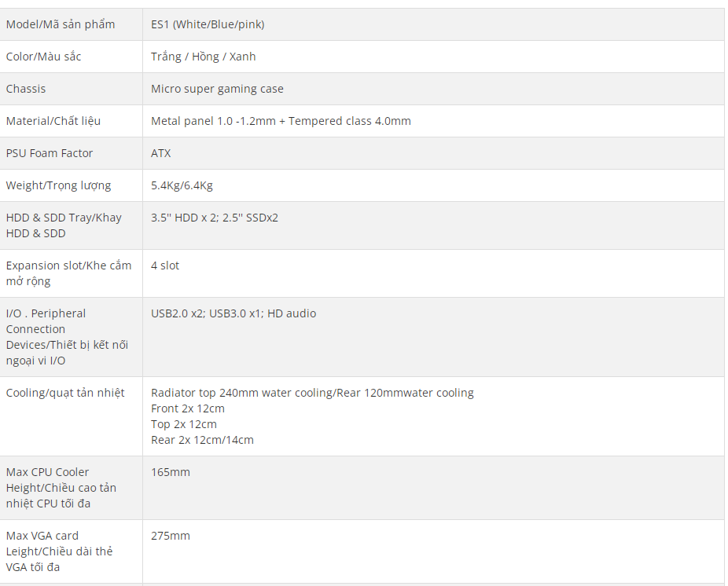Click the Material/Chất liệu label

[x=53, y=121]
